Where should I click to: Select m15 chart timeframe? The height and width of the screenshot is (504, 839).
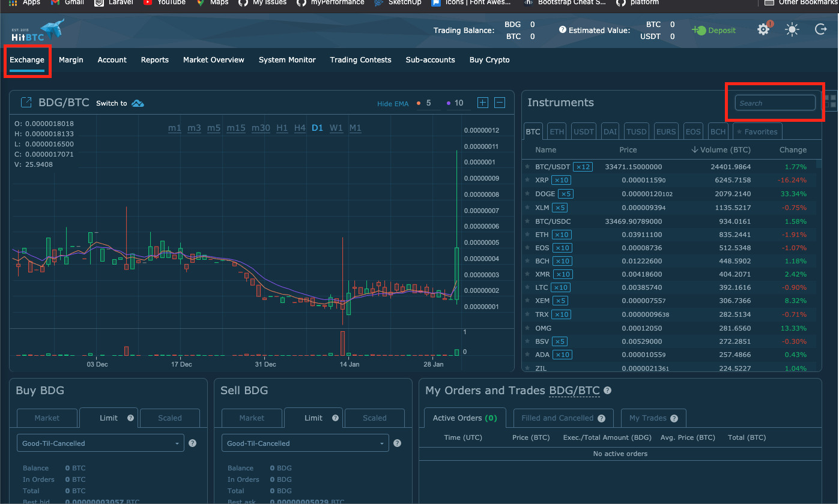(235, 128)
